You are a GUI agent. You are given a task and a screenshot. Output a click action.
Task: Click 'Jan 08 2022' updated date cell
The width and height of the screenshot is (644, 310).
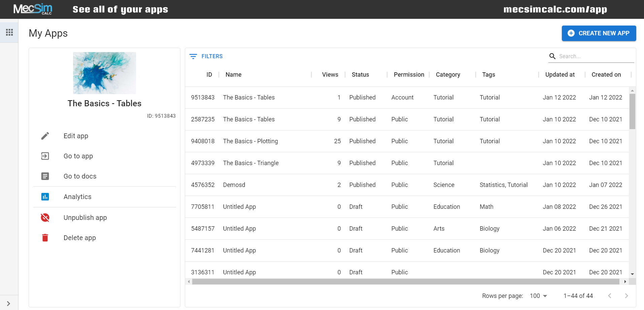click(559, 207)
